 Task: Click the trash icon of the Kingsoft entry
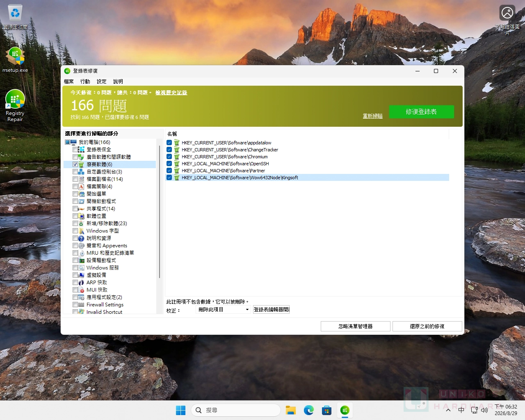(176, 177)
